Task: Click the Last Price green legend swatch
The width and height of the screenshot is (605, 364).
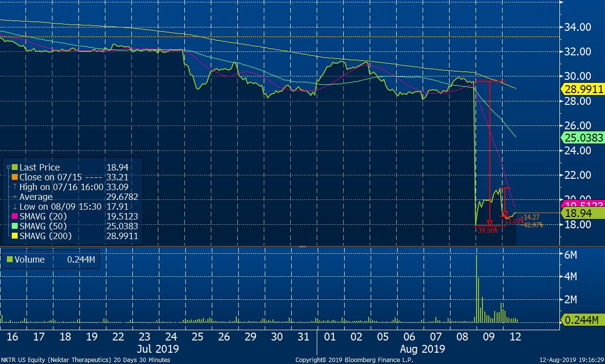Action: pyautogui.click(x=14, y=168)
